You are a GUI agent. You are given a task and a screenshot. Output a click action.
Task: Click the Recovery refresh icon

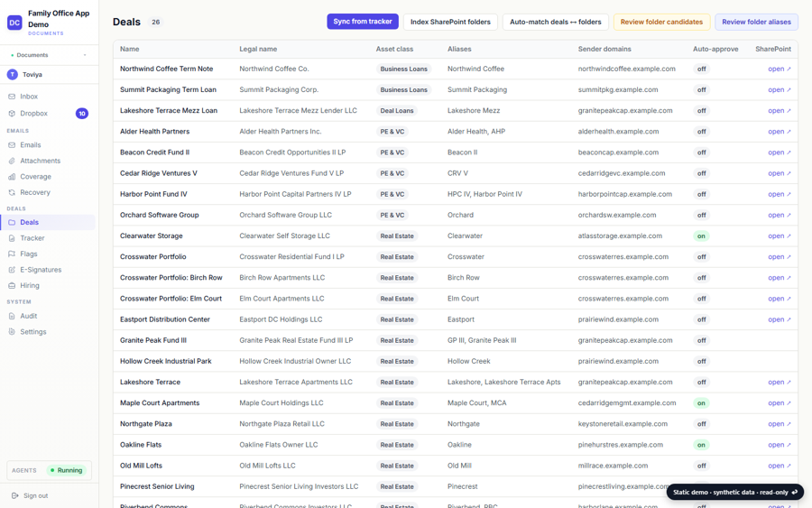coord(12,192)
